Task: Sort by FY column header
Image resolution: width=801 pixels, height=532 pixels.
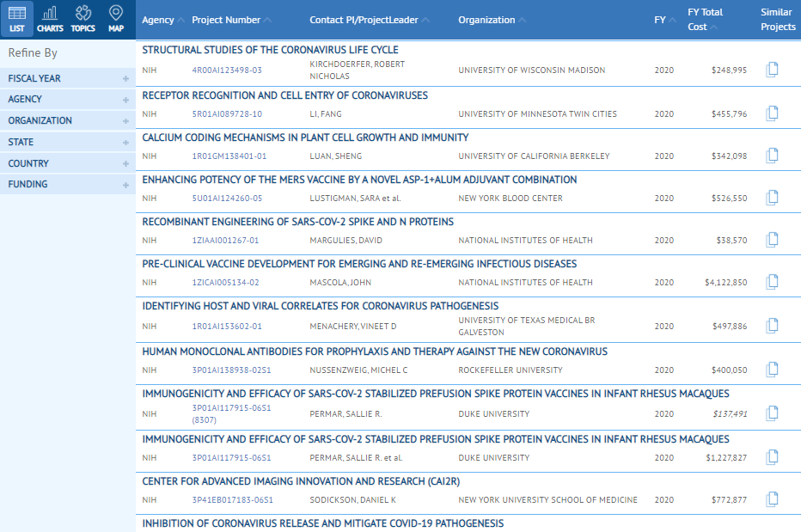Action: 665,20
